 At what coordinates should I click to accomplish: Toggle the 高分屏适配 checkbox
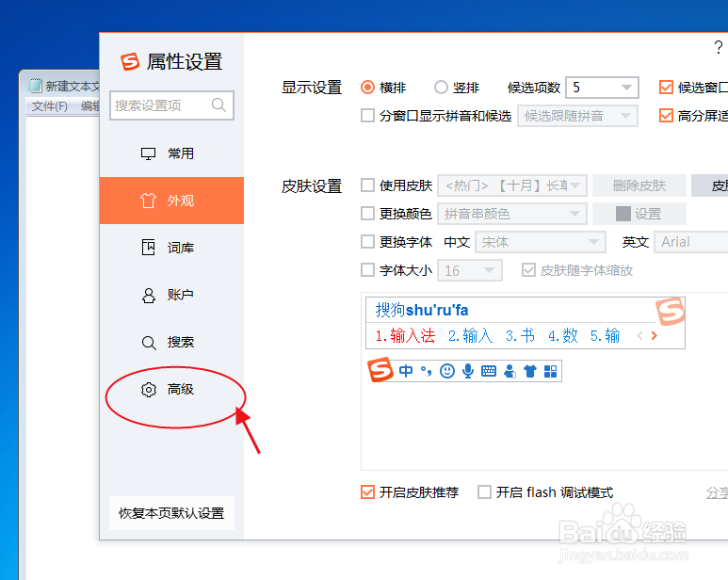click(666, 116)
